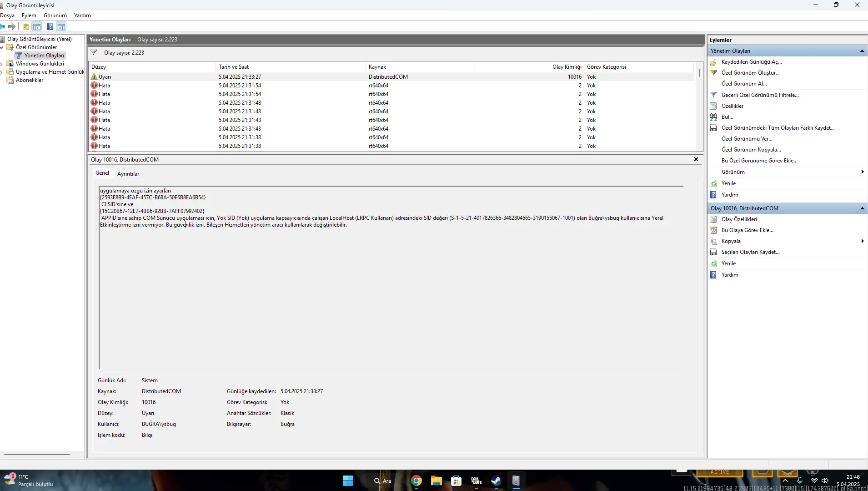
Task: Click the Wi-Fi network tray icon
Action: click(814, 481)
